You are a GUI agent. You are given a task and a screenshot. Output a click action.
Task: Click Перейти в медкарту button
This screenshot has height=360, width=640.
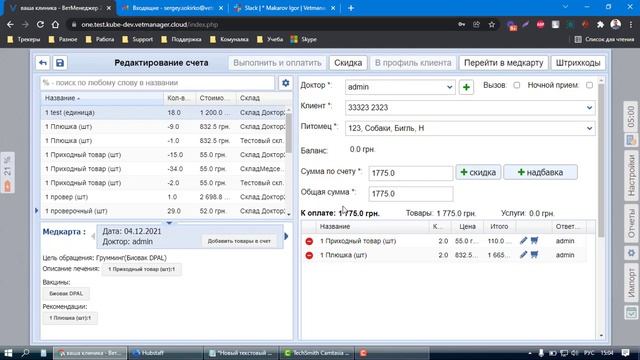(x=504, y=63)
